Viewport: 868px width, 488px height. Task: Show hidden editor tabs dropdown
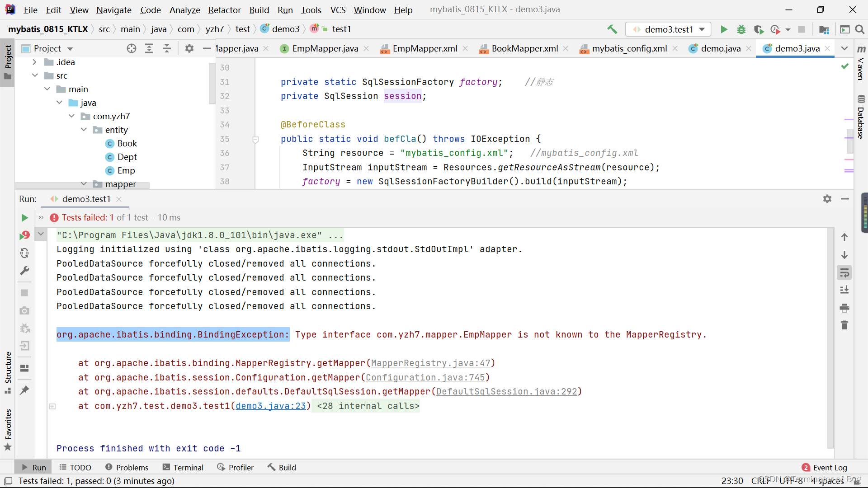point(844,48)
